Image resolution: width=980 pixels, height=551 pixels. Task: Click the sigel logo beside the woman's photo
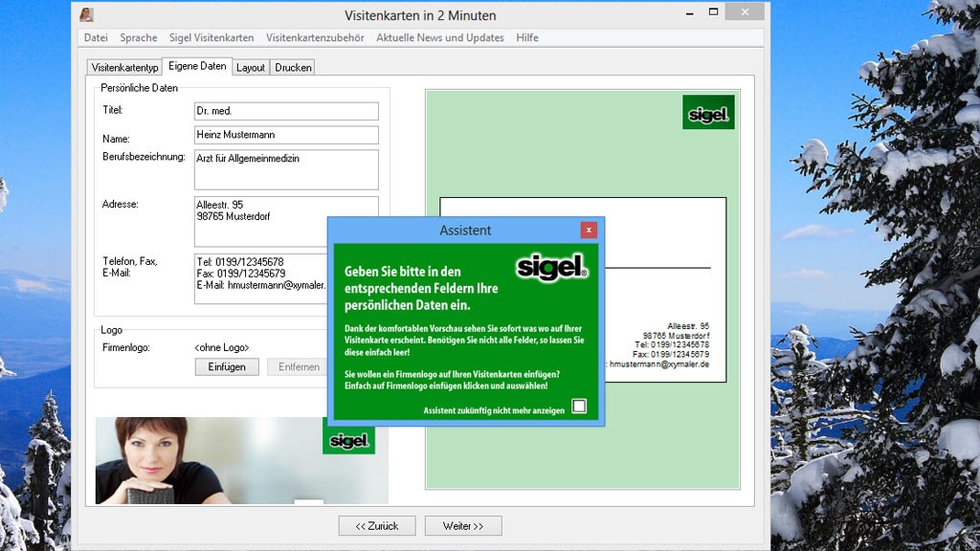click(x=348, y=440)
